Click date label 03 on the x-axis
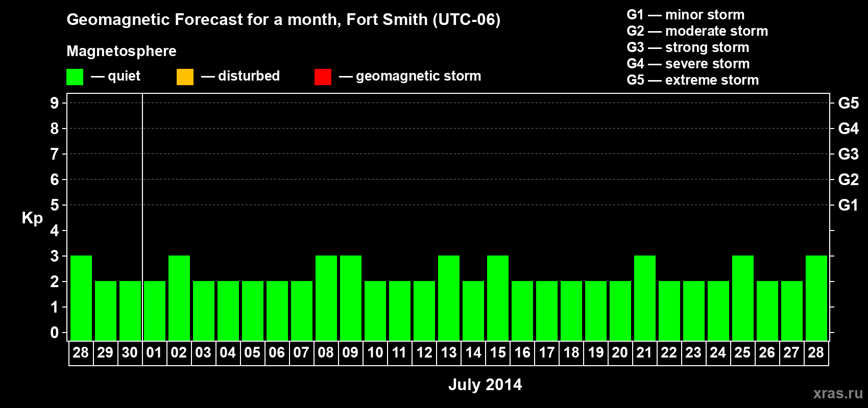The height and width of the screenshot is (408, 868). pyautogui.click(x=203, y=353)
